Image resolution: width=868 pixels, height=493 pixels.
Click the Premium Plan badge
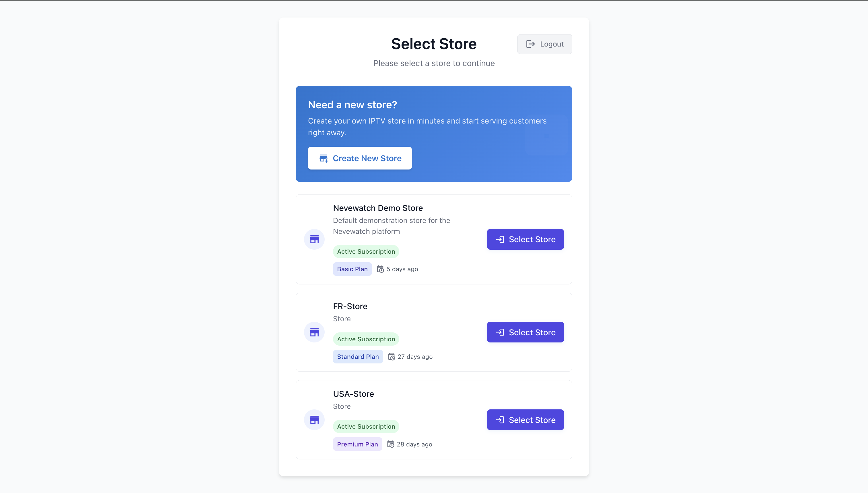coord(357,444)
